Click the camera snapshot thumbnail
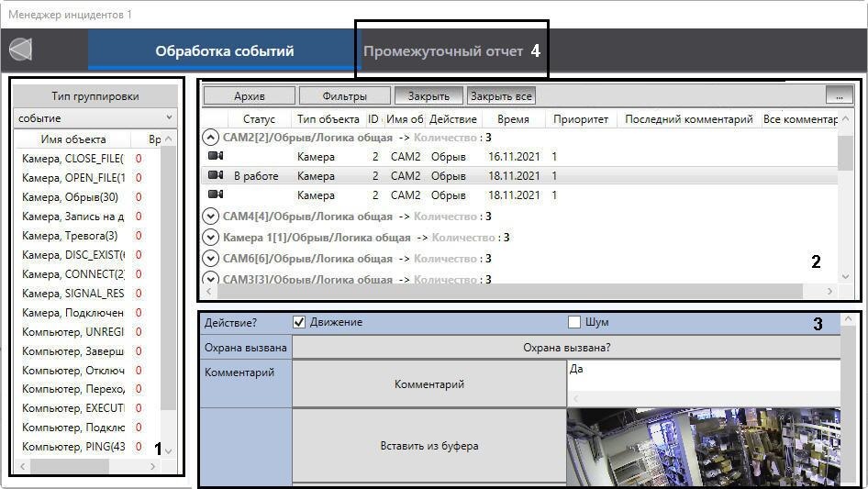 click(x=702, y=448)
